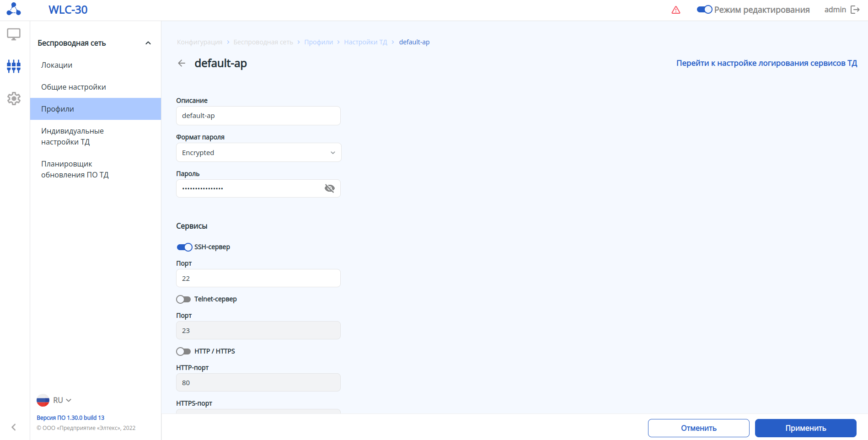Go back using the arrow beside default-ap

click(x=182, y=63)
